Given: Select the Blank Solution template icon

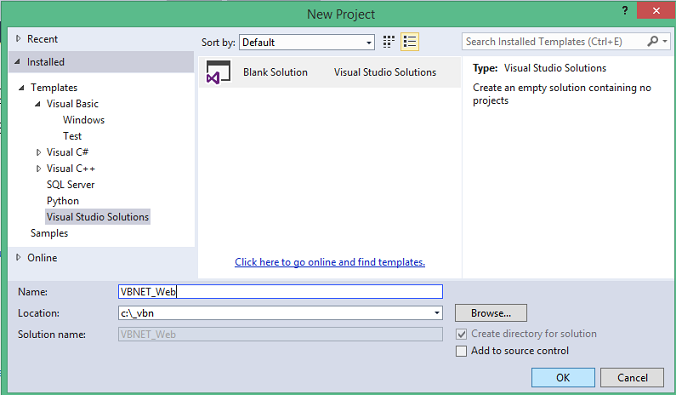Looking at the screenshot, I should [218, 72].
